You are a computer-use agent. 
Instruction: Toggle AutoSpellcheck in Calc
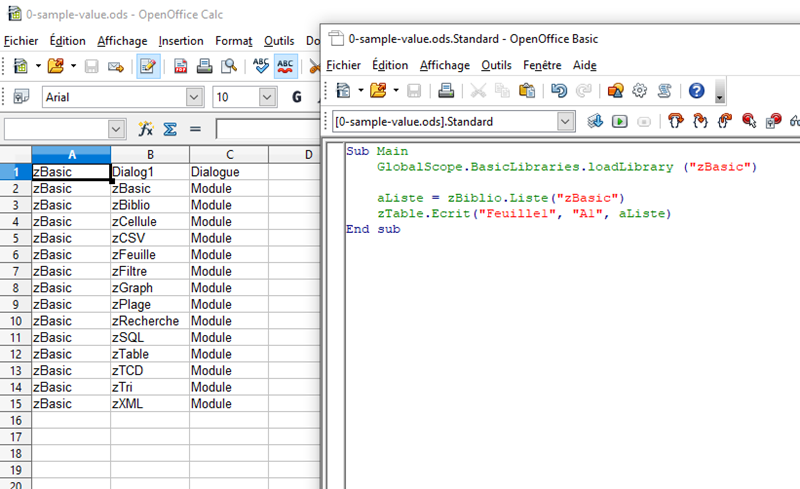(285, 66)
